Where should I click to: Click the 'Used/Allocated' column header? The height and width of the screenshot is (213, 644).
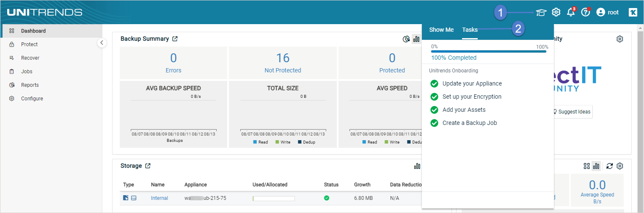tap(270, 185)
